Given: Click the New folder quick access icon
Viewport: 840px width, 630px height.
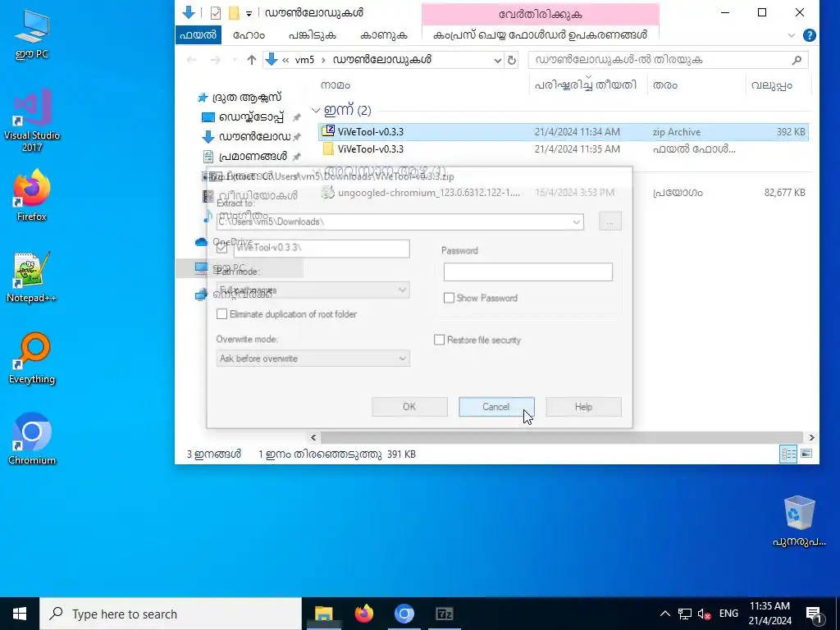Looking at the screenshot, I should 234,12.
